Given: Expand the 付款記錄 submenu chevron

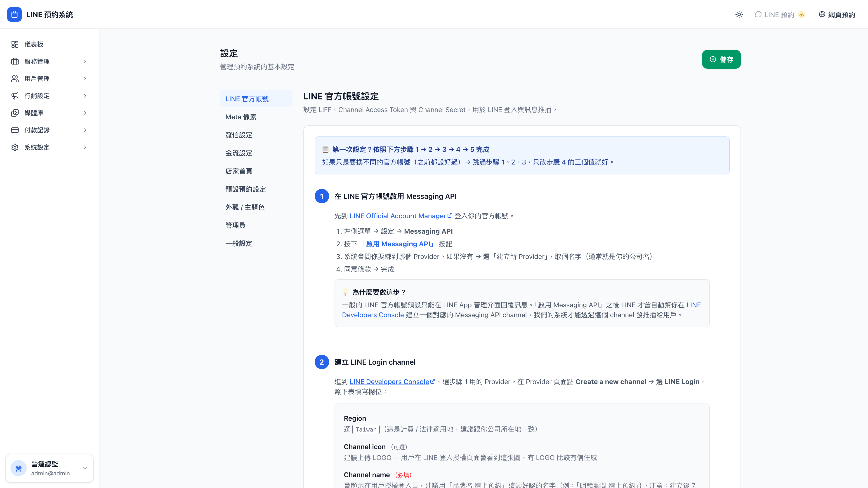Looking at the screenshot, I should 85,130.
